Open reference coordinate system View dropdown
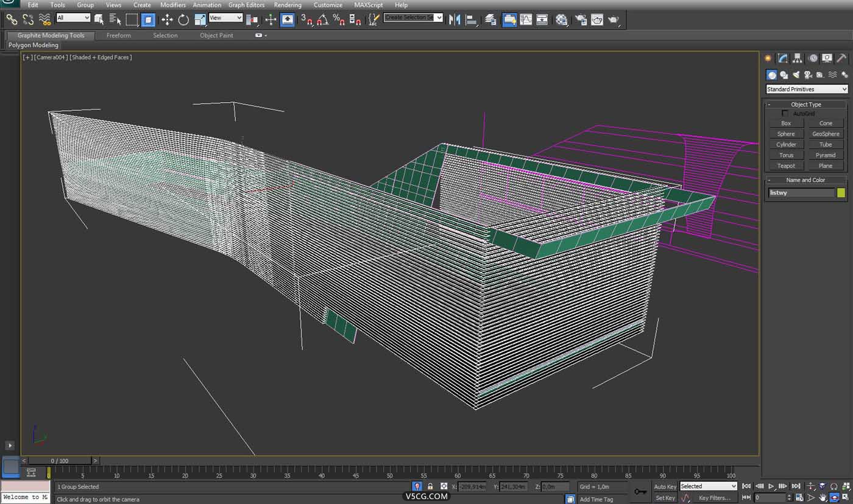 point(225,18)
